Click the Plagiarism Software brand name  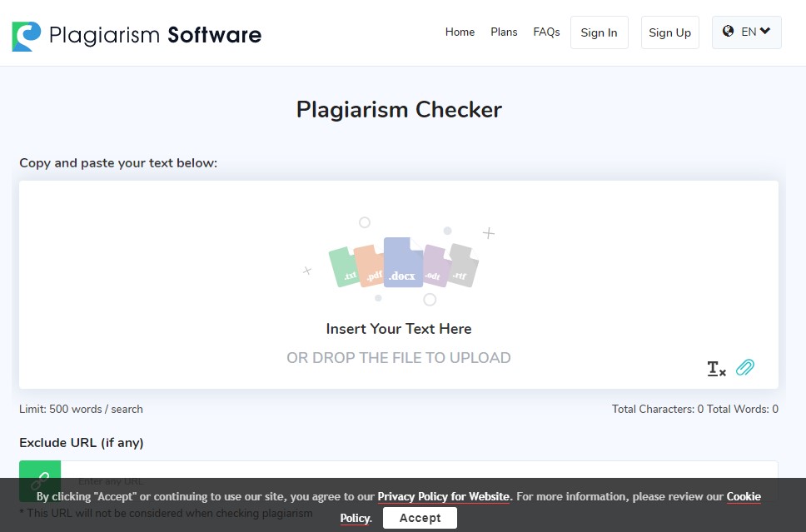click(x=155, y=35)
